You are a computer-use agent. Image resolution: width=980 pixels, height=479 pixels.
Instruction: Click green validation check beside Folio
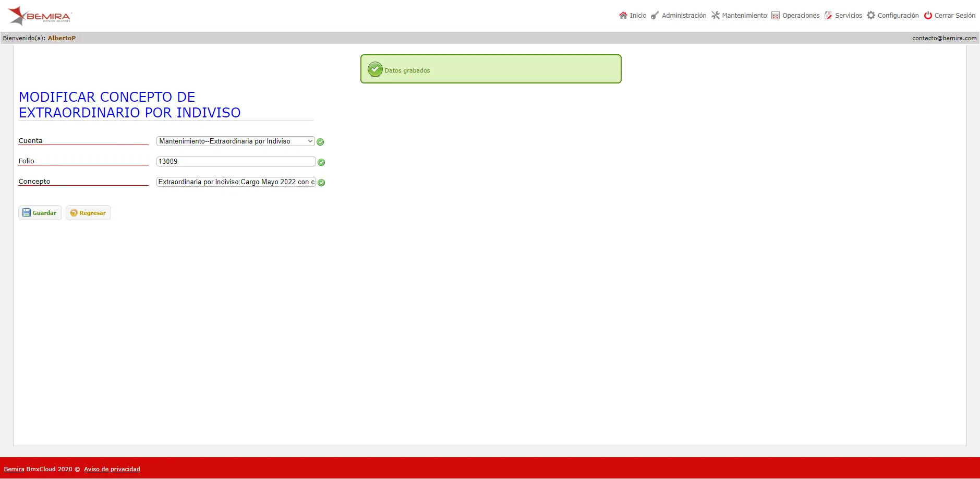(321, 162)
